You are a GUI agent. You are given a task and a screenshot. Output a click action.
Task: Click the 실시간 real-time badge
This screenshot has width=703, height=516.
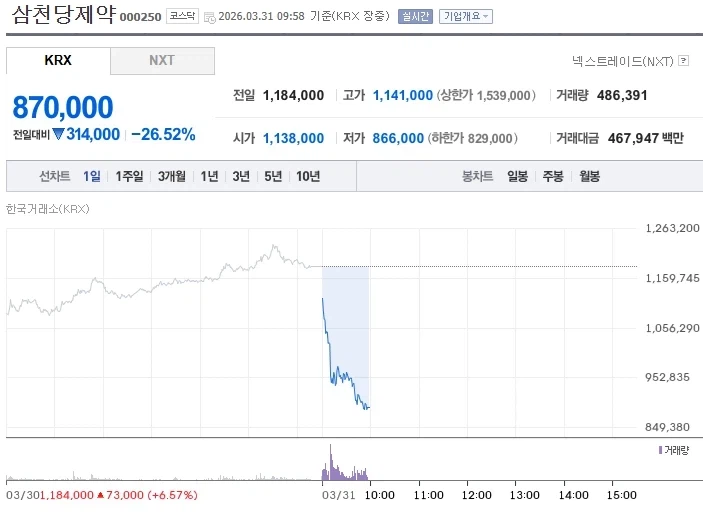[415, 17]
